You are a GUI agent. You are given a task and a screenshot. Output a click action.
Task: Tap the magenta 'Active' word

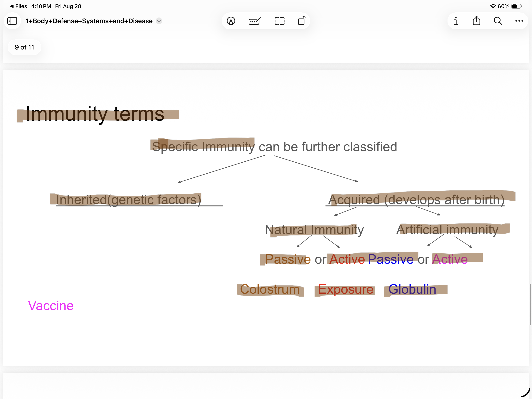click(x=450, y=259)
